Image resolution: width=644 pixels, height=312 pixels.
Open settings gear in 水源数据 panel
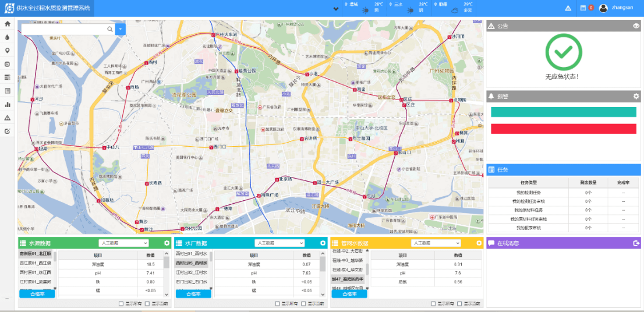tap(167, 243)
